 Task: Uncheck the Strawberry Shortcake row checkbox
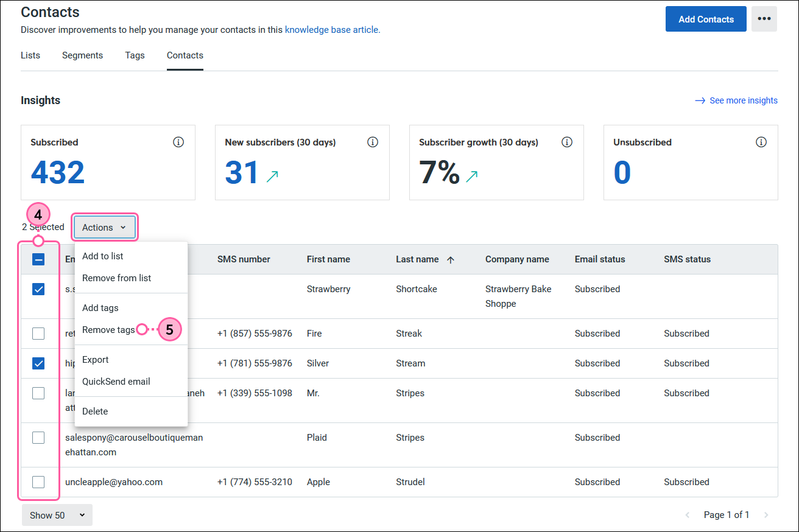(x=38, y=289)
